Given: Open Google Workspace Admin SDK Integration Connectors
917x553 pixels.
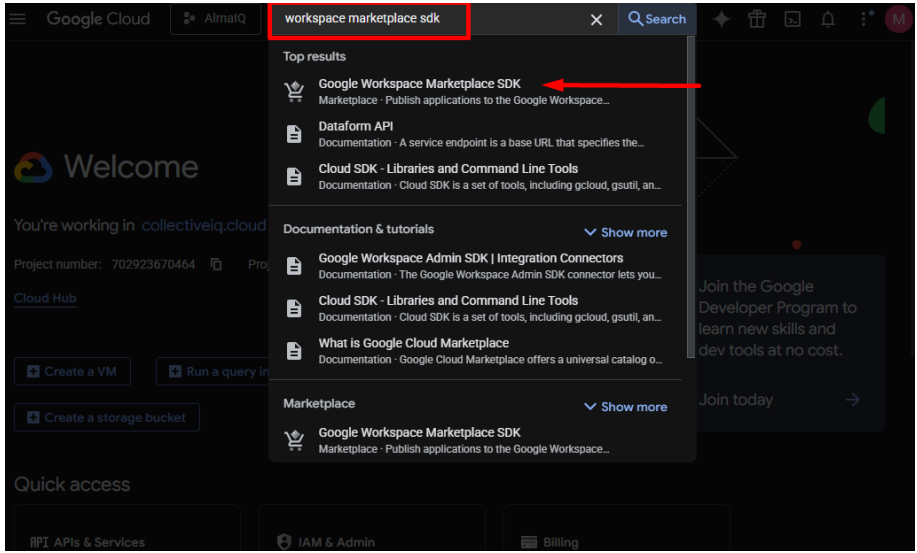Looking at the screenshot, I should [475, 266].
